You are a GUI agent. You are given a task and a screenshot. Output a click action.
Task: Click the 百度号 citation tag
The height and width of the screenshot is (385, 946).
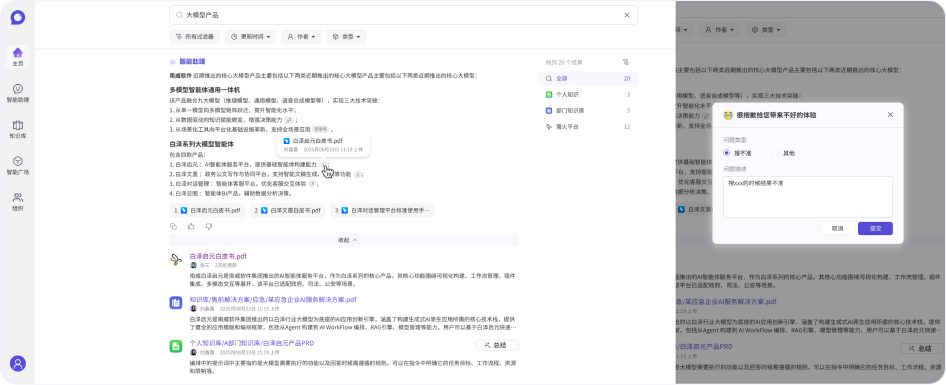coord(321,129)
